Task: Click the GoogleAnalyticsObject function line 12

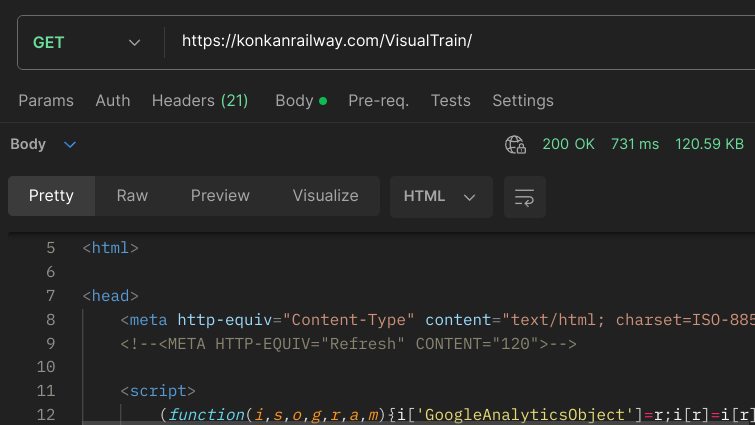Action: pos(457,415)
